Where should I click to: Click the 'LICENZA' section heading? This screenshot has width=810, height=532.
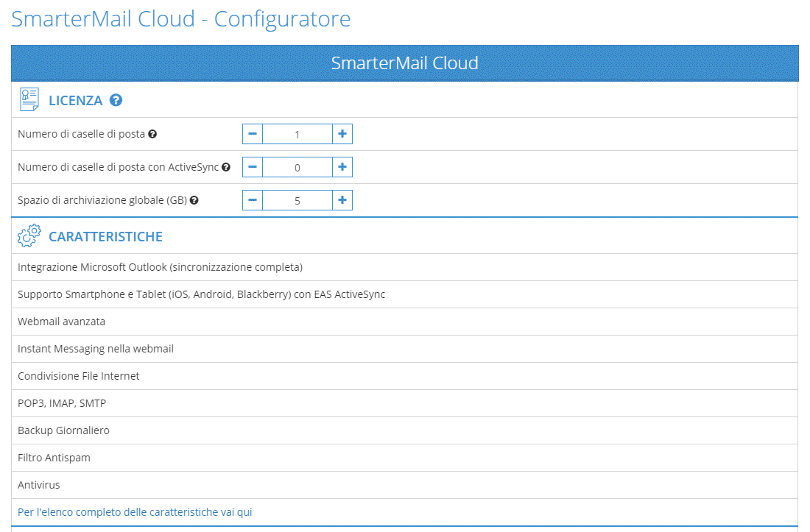click(x=75, y=100)
